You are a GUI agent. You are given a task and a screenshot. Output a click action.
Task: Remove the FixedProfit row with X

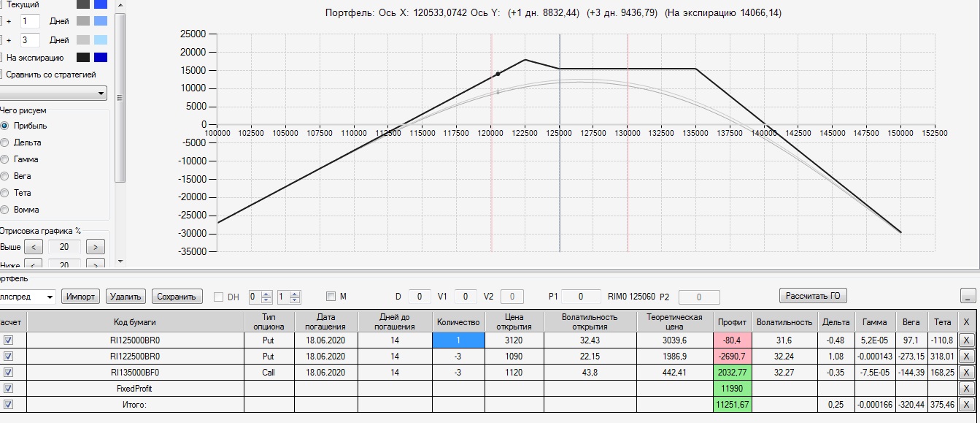coord(966,388)
